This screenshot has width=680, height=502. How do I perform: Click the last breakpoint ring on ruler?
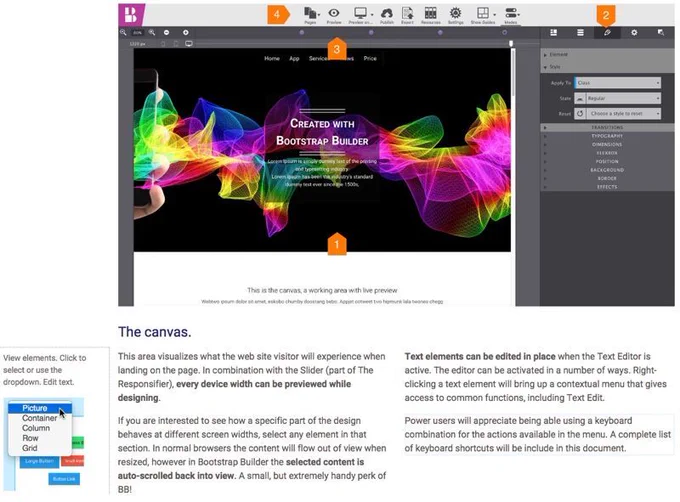[x=504, y=33]
